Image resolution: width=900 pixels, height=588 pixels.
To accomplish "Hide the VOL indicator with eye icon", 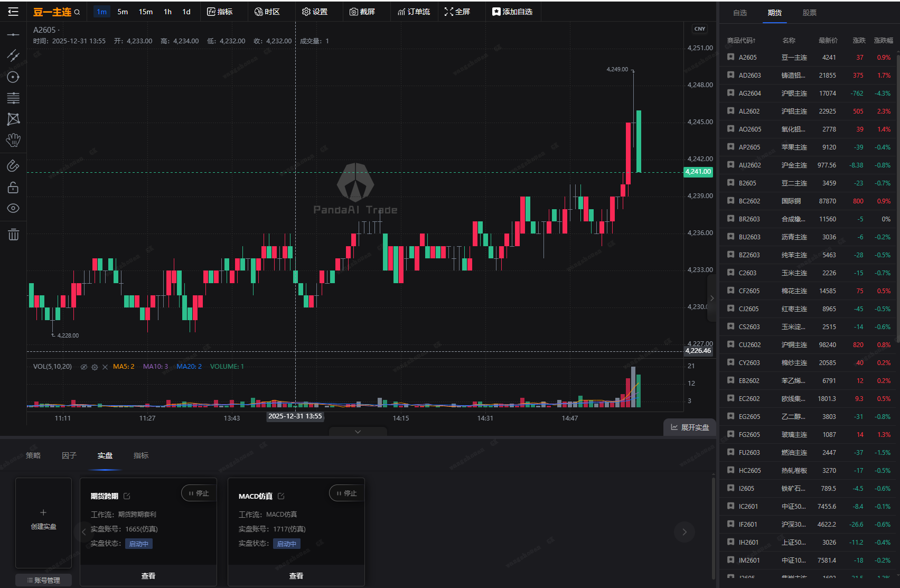I will 83,367.
